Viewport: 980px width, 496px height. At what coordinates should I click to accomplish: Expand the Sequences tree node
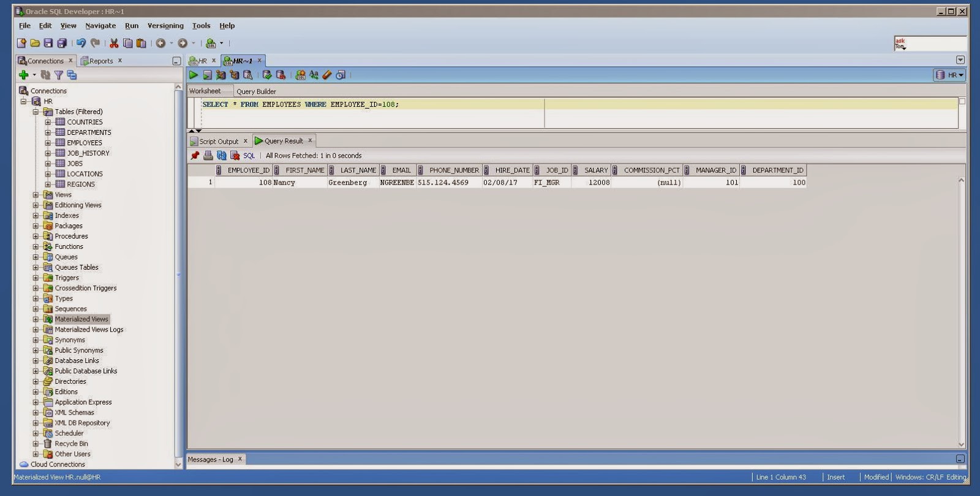point(36,309)
